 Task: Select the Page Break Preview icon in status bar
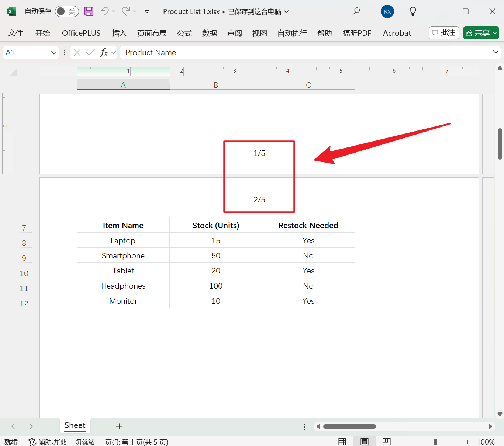[386, 441]
